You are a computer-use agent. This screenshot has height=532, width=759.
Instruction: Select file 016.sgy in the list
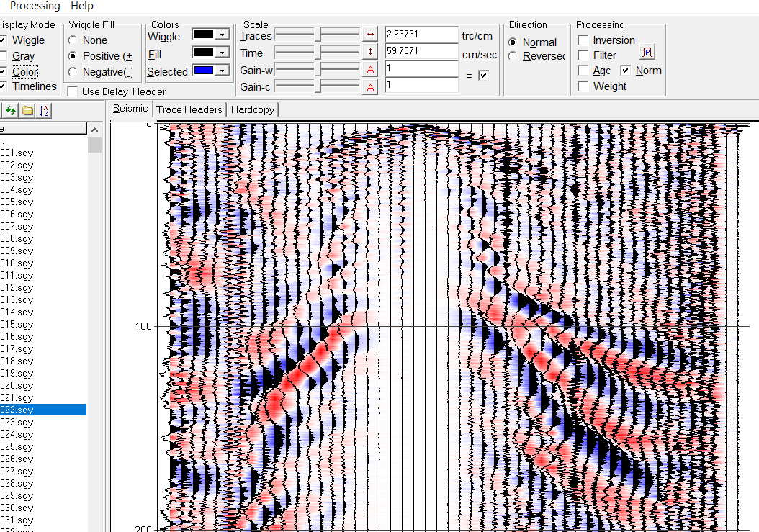pyautogui.click(x=17, y=336)
